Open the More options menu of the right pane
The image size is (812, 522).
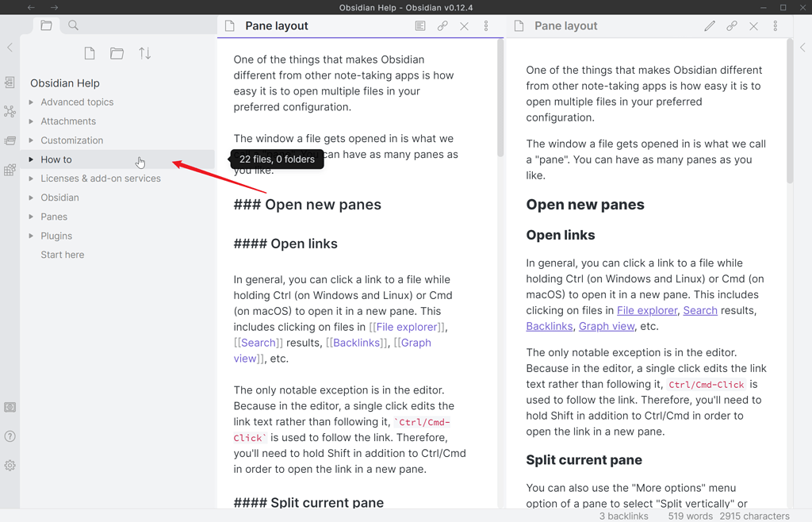coord(776,25)
